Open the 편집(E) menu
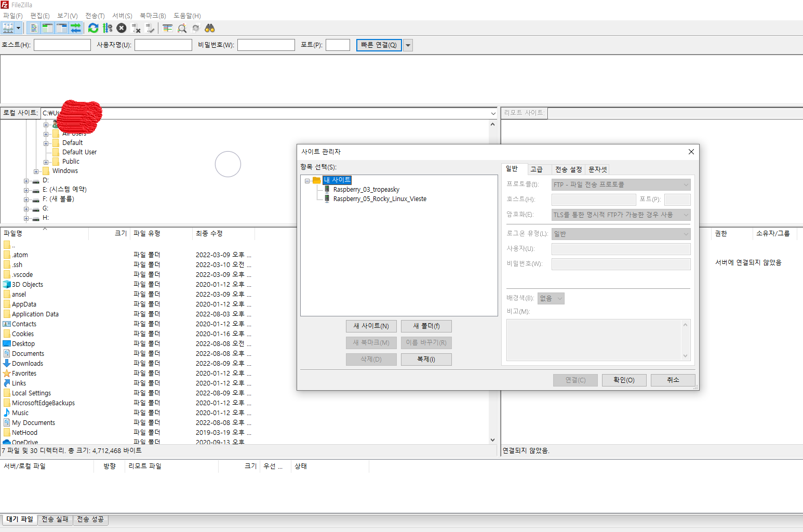The width and height of the screenshot is (803, 532). pyautogui.click(x=40, y=16)
